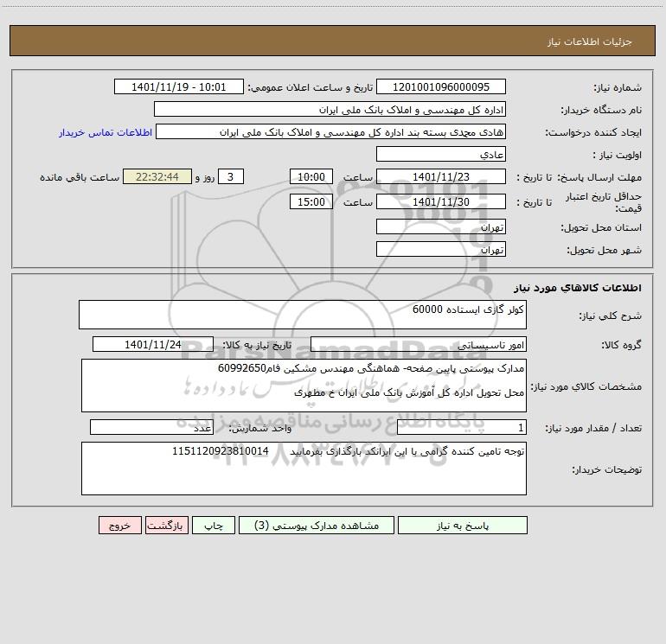This screenshot has height=644, width=666.
Task: Click the گروه کالا field امور تاسیساتی
Action: tap(419, 344)
